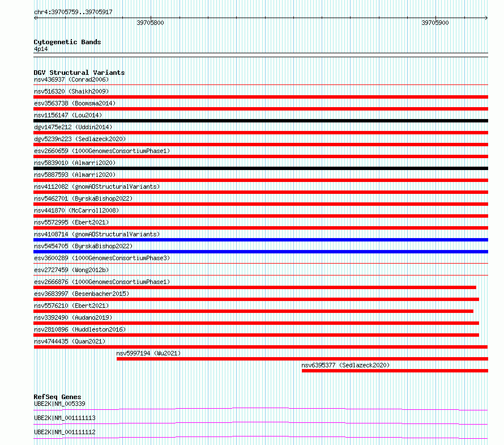Click the nsv436937 (Conrad2006) variant label
Screen dimensions: 504x445
click(x=71, y=79)
